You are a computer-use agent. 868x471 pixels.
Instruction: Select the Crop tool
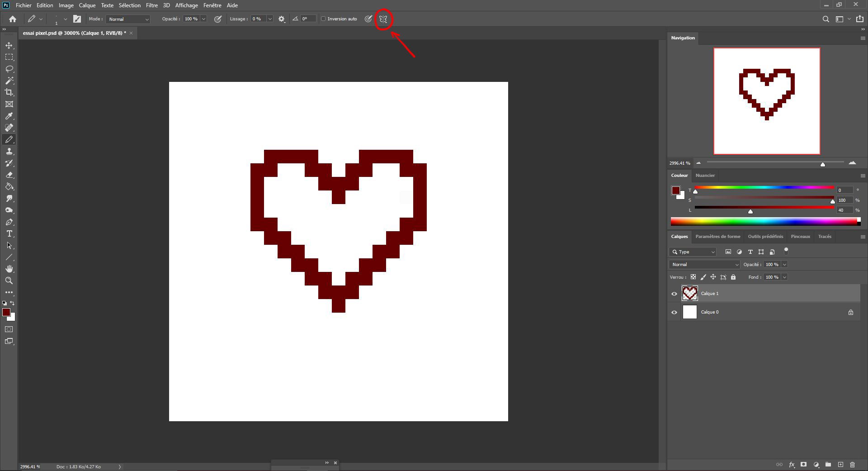pos(9,92)
